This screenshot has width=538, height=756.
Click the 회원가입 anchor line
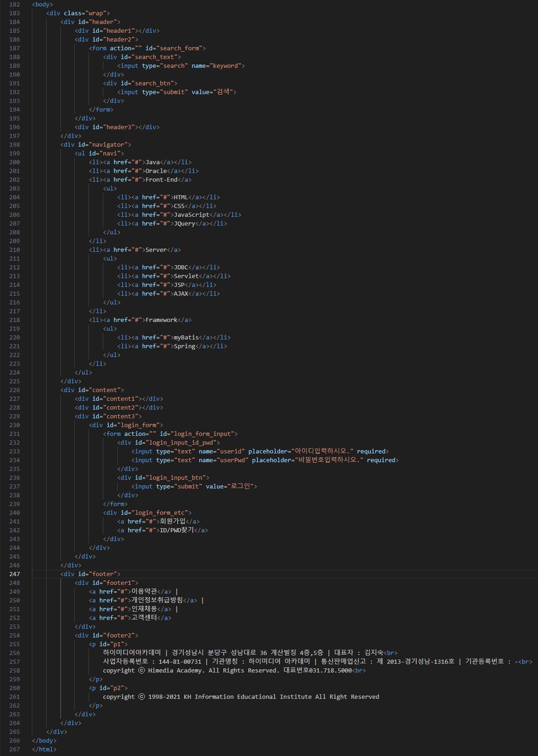pyautogui.click(x=158, y=522)
